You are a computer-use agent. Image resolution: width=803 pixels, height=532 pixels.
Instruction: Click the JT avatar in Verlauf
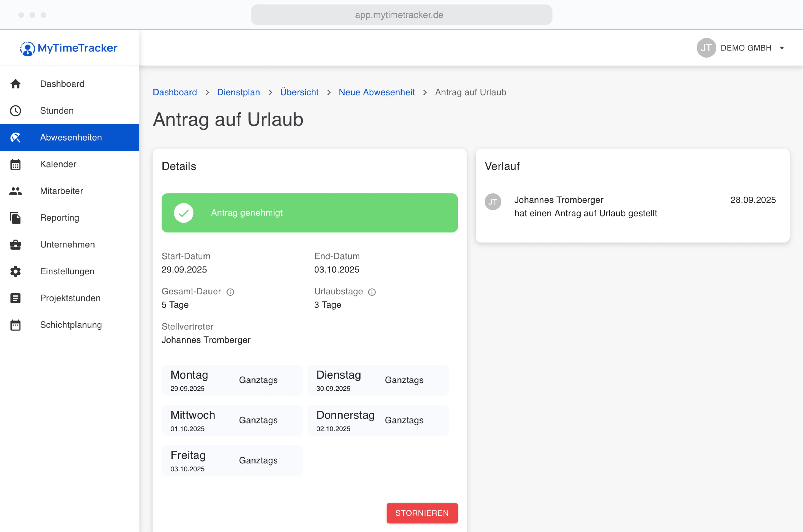[x=493, y=202]
